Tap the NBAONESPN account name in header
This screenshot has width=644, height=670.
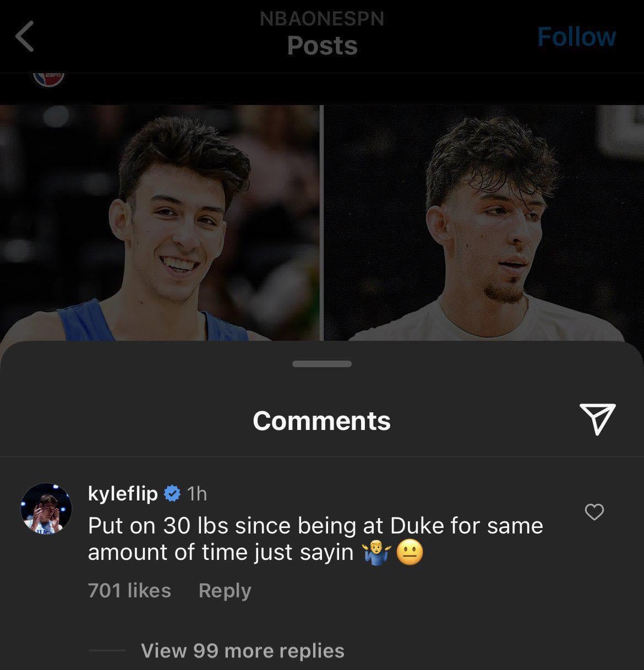[322, 18]
